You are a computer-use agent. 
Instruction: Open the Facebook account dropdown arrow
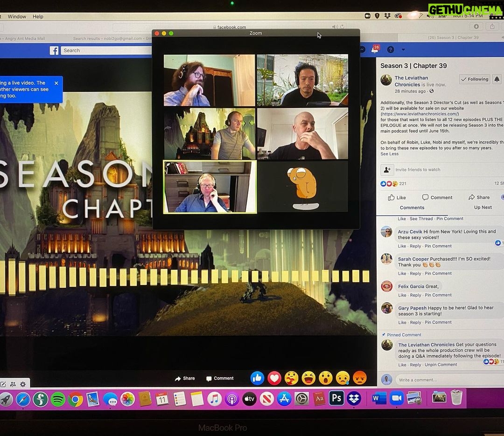[403, 49]
